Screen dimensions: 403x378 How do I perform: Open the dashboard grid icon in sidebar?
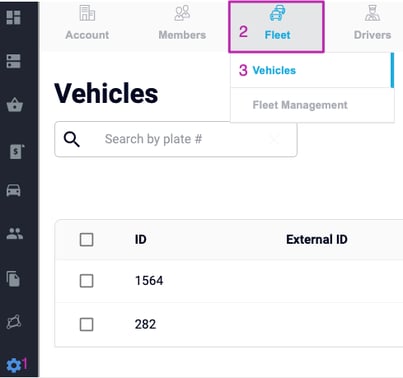14,17
